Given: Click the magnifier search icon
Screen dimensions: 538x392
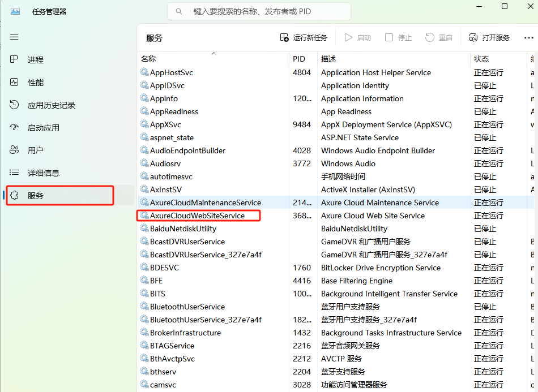Looking at the screenshot, I should point(179,12).
